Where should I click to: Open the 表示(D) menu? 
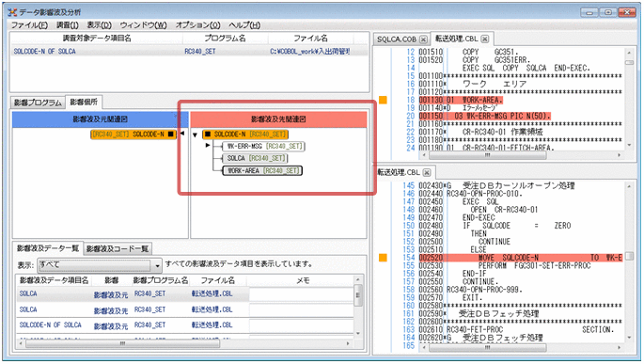point(99,25)
